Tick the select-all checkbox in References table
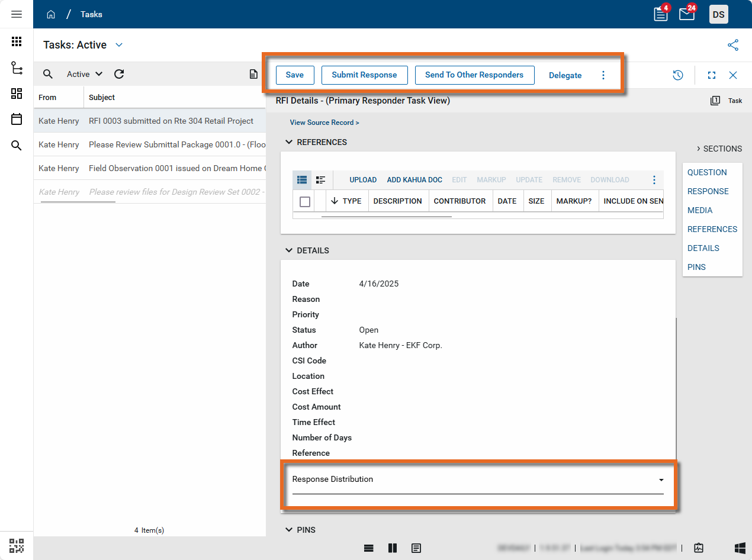The width and height of the screenshot is (752, 560). [305, 202]
